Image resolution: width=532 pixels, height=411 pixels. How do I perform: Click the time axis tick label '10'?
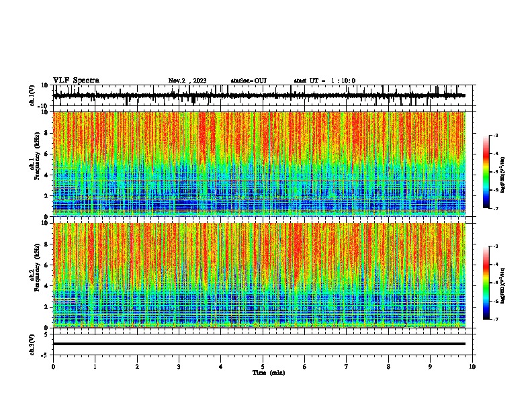pos(472,367)
